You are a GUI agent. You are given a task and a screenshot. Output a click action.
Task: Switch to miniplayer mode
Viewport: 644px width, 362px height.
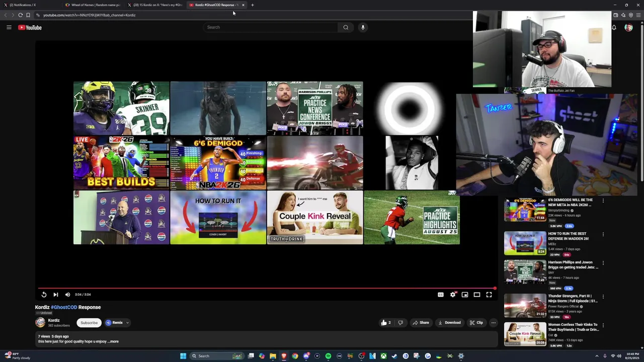[465, 295]
